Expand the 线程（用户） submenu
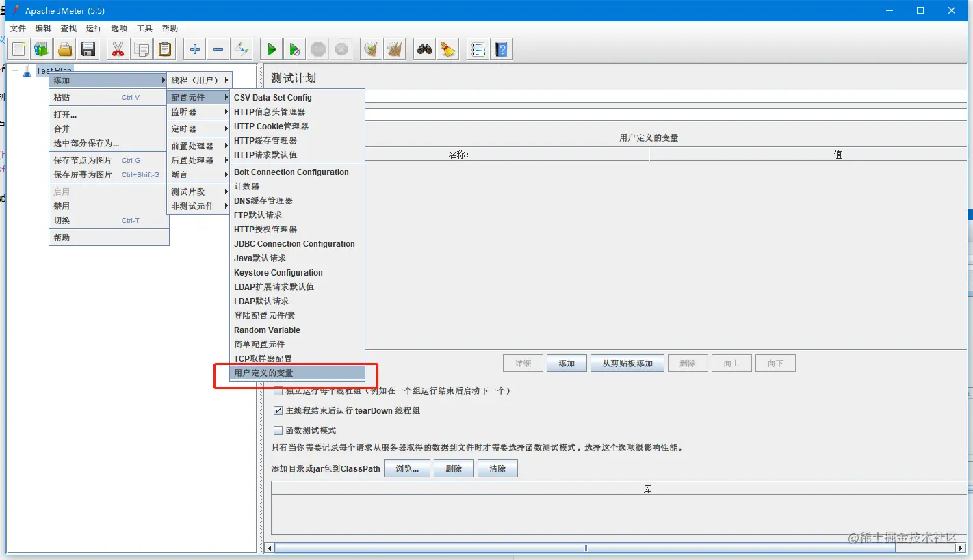 (200, 80)
